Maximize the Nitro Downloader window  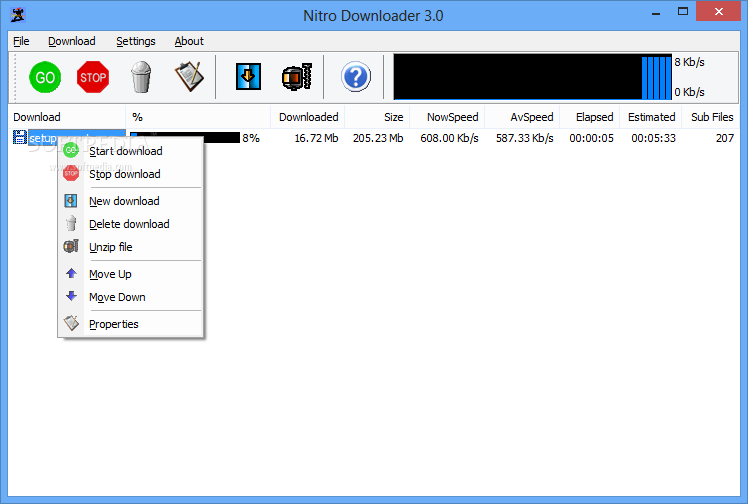tap(683, 11)
